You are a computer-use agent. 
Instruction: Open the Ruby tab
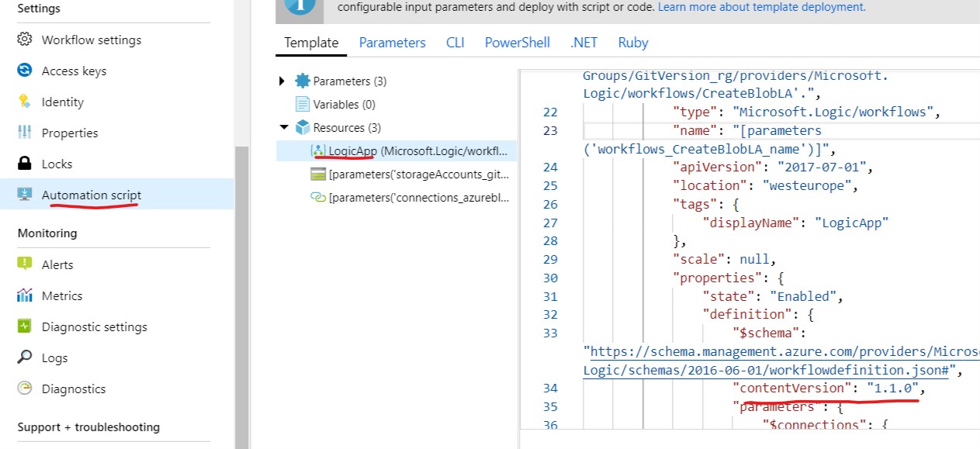click(633, 43)
